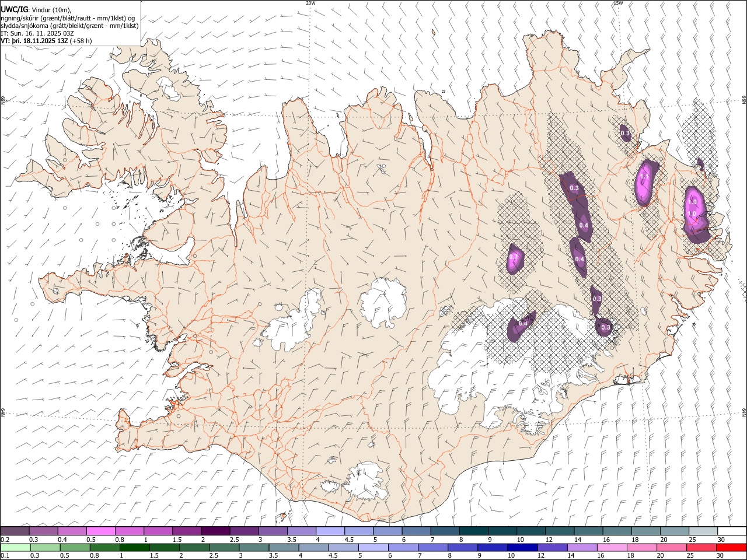Screen dimensions: 747x560
Task: Click the light pink 16–18 swatch on lower scale
Action: [x=610, y=547]
